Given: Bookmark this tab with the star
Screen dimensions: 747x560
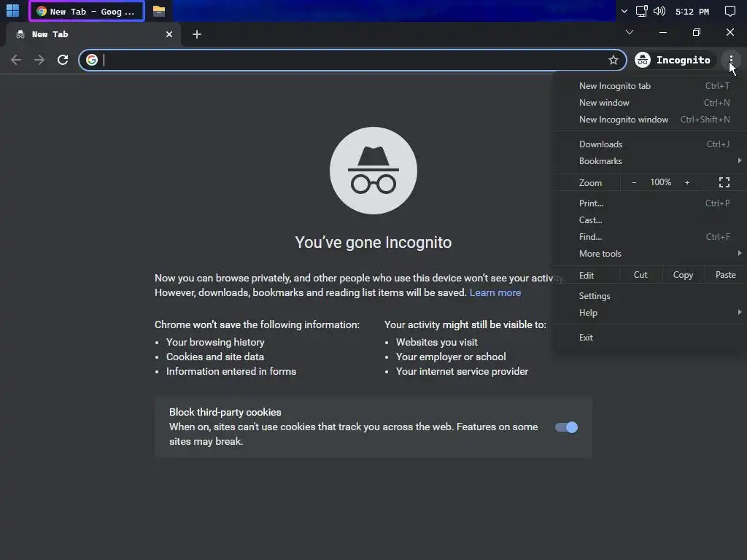Looking at the screenshot, I should pyautogui.click(x=614, y=60).
